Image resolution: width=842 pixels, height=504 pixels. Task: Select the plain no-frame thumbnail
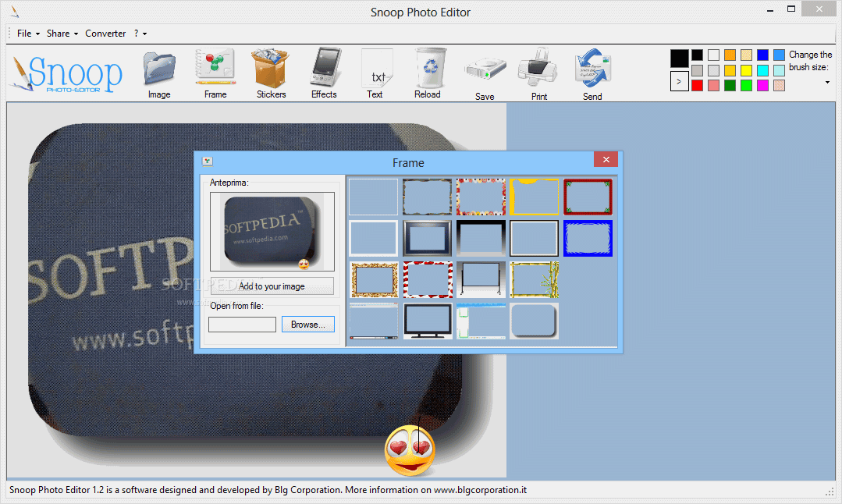coord(373,197)
